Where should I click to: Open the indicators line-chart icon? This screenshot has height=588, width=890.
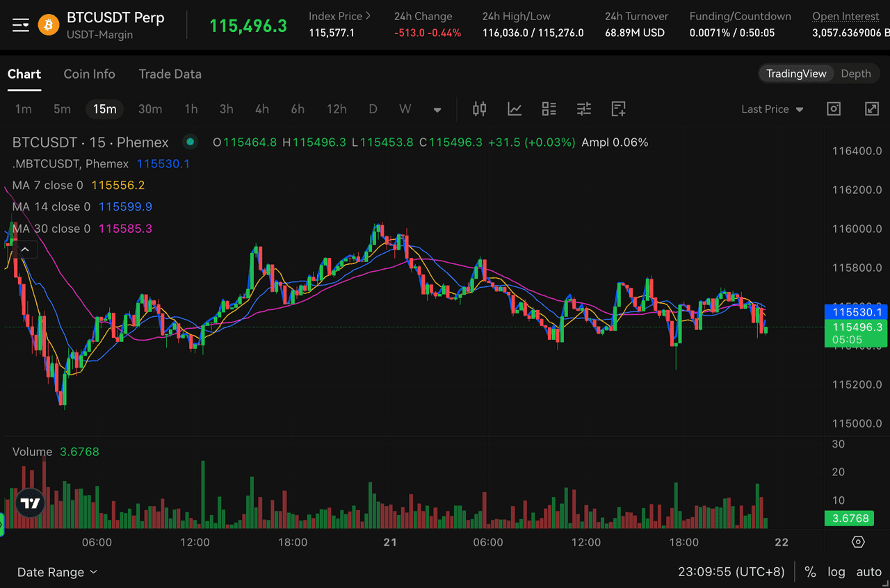click(x=515, y=108)
